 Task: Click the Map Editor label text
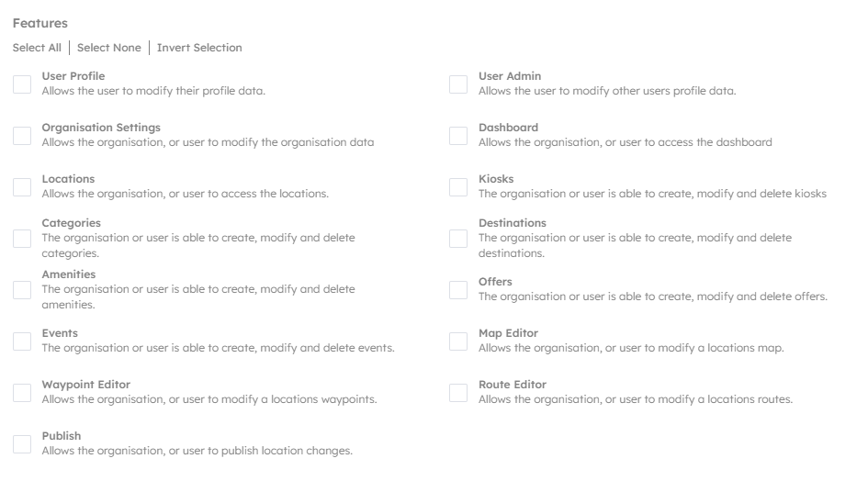[x=508, y=333]
